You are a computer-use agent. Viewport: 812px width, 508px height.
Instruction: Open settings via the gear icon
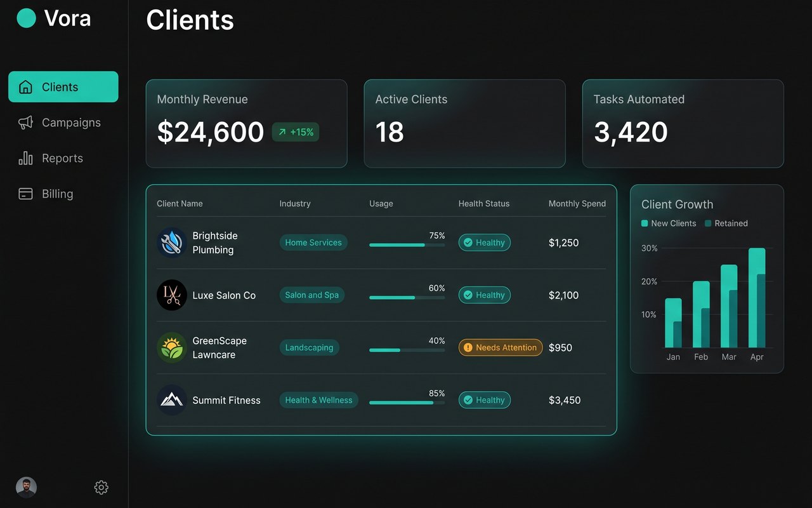101,487
